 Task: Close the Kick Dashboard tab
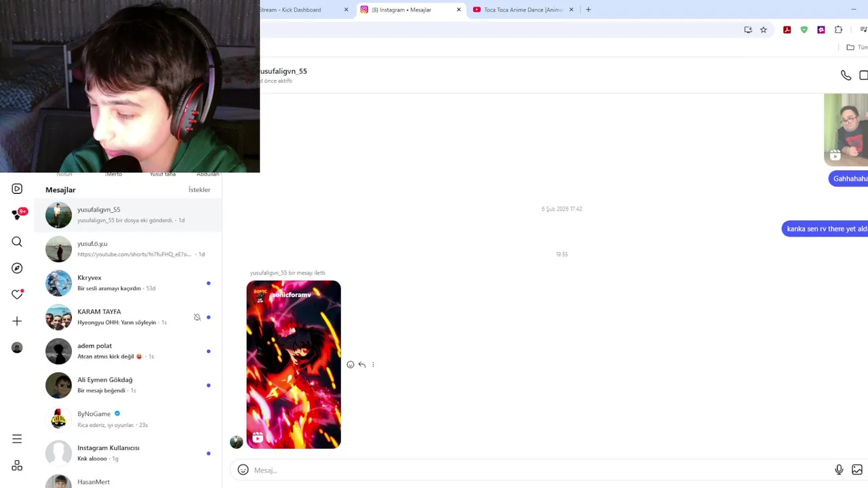tap(346, 9)
